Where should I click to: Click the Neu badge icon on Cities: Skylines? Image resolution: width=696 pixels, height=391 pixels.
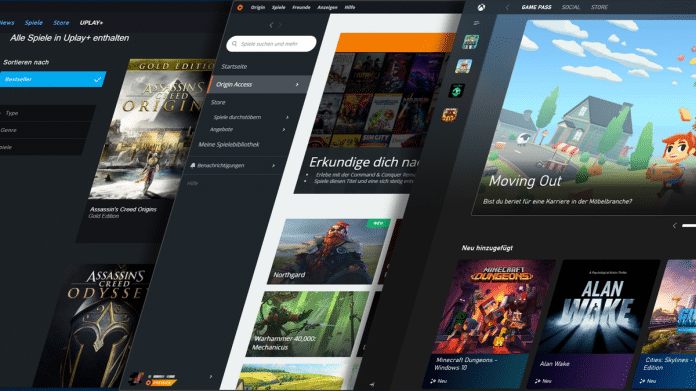tap(642, 381)
